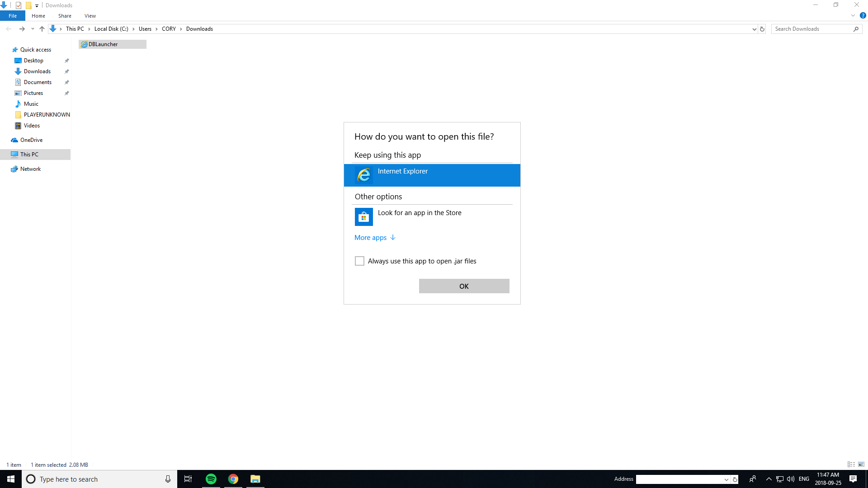Switch to details view layout
The width and height of the screenshot is (868, 488).
click(851, 465)
